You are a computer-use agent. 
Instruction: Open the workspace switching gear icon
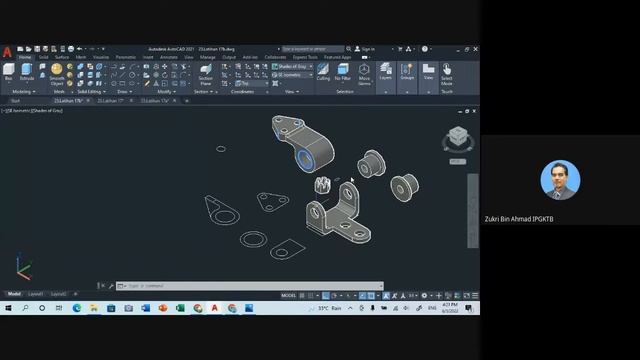(424, 296)
